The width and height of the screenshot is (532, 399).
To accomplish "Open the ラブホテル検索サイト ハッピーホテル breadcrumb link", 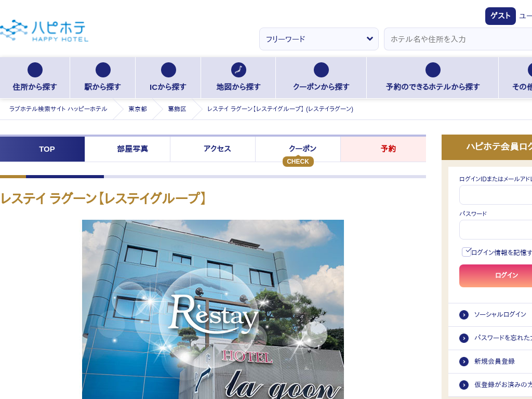I will pyautogui.click(x=58, y=109).
